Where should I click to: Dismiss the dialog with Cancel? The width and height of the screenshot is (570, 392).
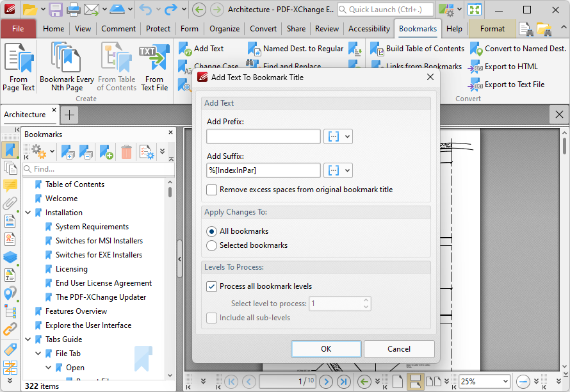[x=399, y=349]
